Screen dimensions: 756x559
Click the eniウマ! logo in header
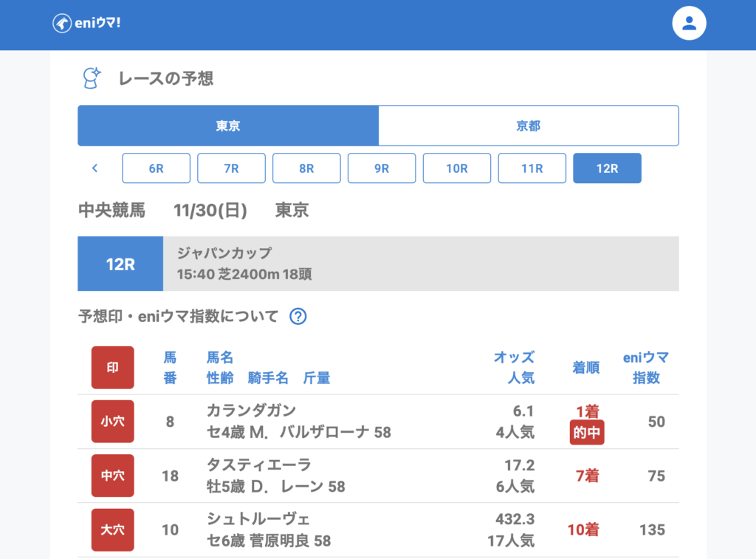pyautogui.click(x=86, y=24)
